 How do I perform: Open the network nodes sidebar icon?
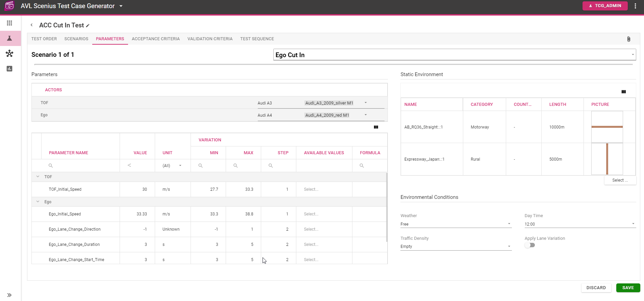point(9,53)
